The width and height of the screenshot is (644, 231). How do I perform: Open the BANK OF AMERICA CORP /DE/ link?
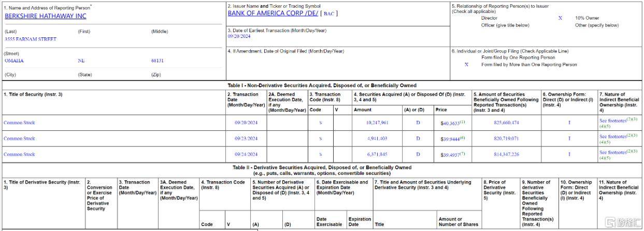point(274,13)
